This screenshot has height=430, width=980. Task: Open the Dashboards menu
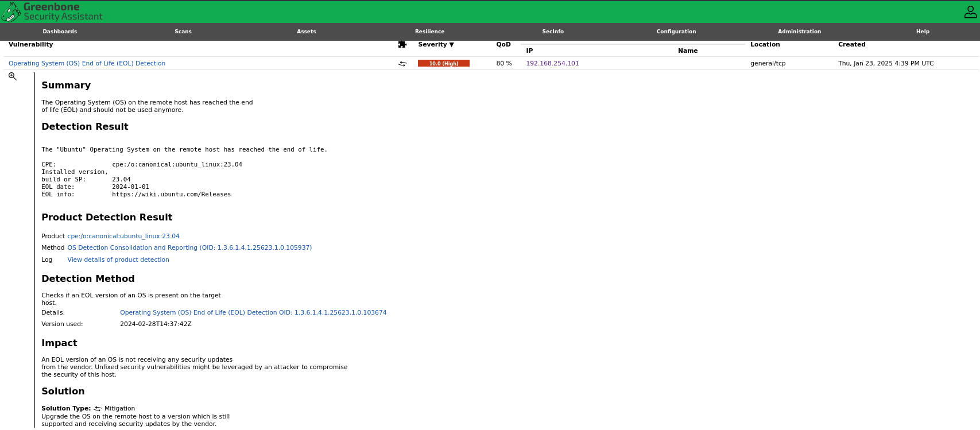coord(60,32)
